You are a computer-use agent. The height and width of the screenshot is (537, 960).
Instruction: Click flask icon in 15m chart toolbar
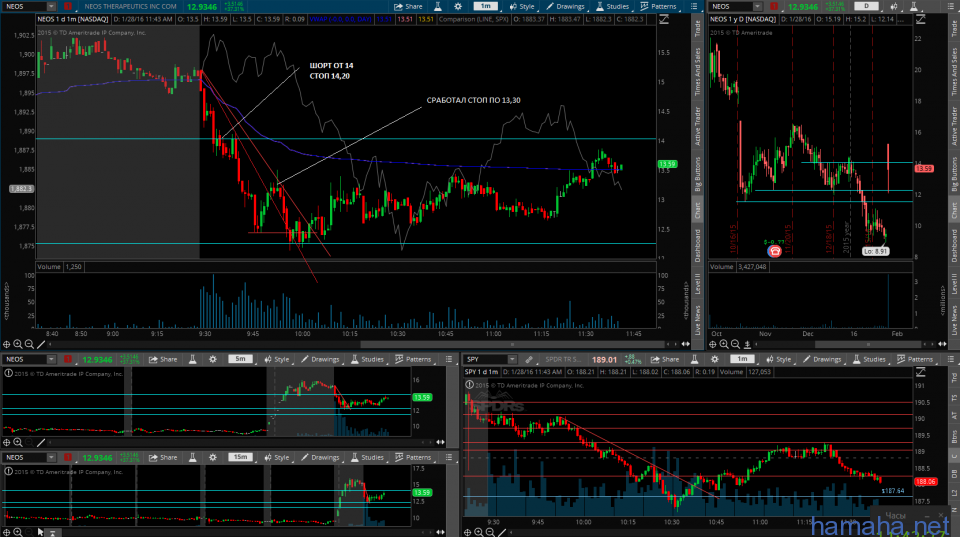(193, 457)
